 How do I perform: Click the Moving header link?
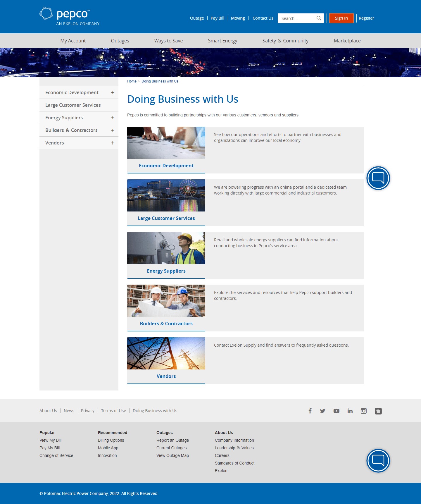pyautogui.click(x=238, y=18)
